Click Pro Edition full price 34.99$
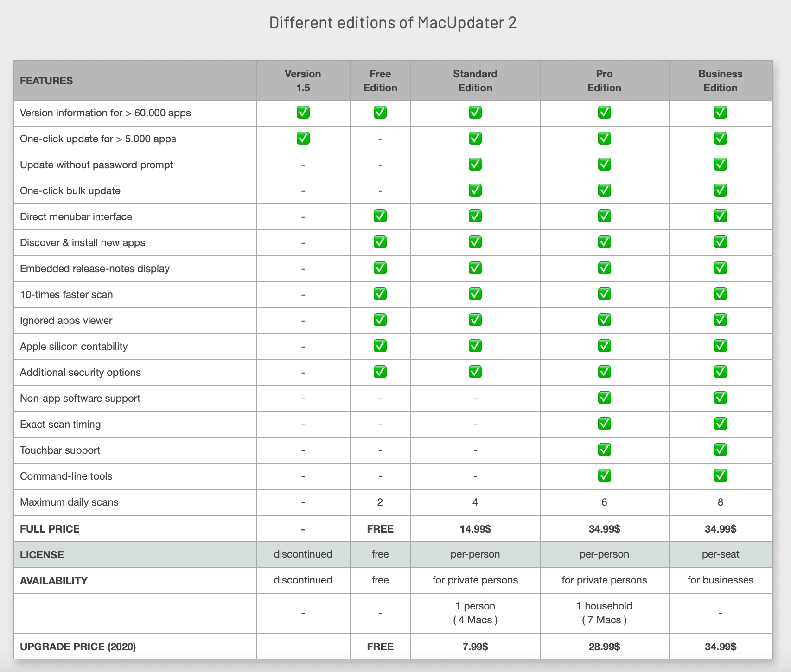This screenshot has width=791, height=672. click(x=604, y=529)
